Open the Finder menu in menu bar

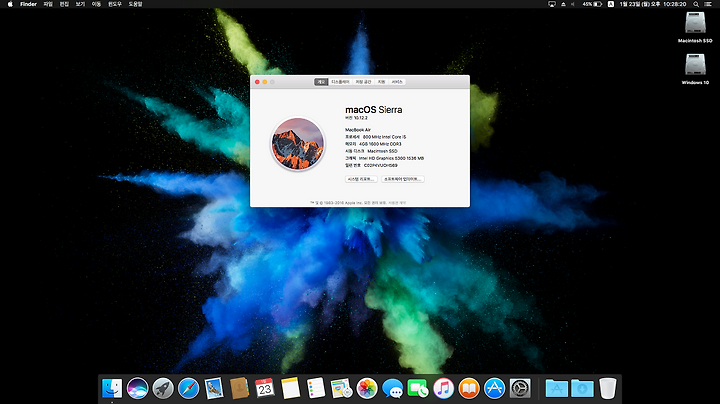click(28, 4)
